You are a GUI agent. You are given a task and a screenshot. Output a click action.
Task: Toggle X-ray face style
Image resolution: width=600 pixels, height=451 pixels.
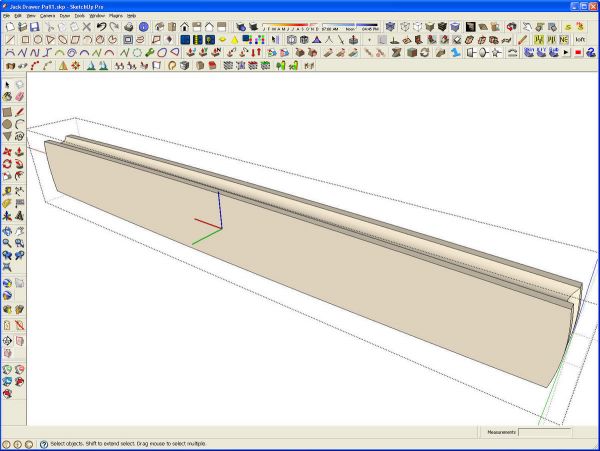[390, 27]
